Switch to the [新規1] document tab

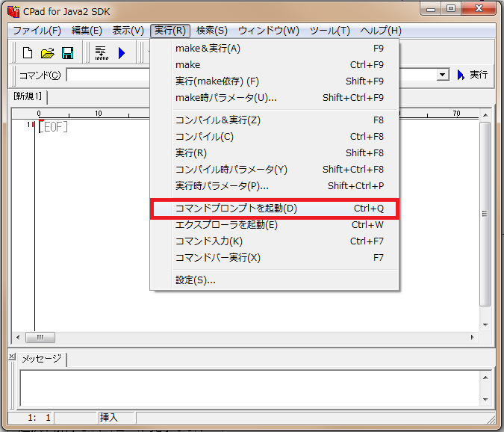pos(28,96)
